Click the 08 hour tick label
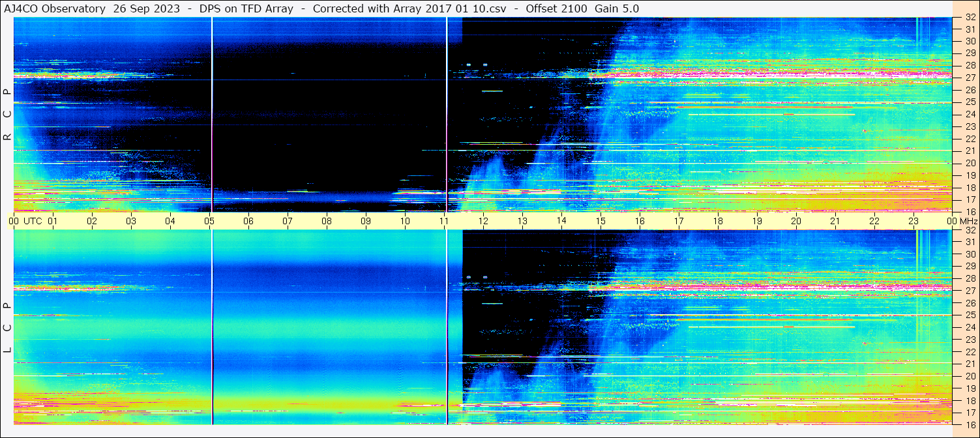Screen dimensions: 980x438 [x=327, y=221]
